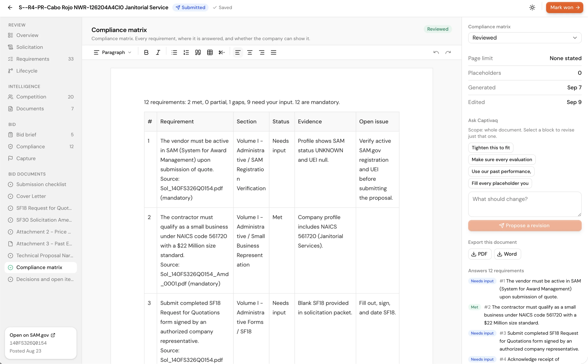This screenshot has height=364, width=588.
Task: Center align text
Action: [250, 52]
